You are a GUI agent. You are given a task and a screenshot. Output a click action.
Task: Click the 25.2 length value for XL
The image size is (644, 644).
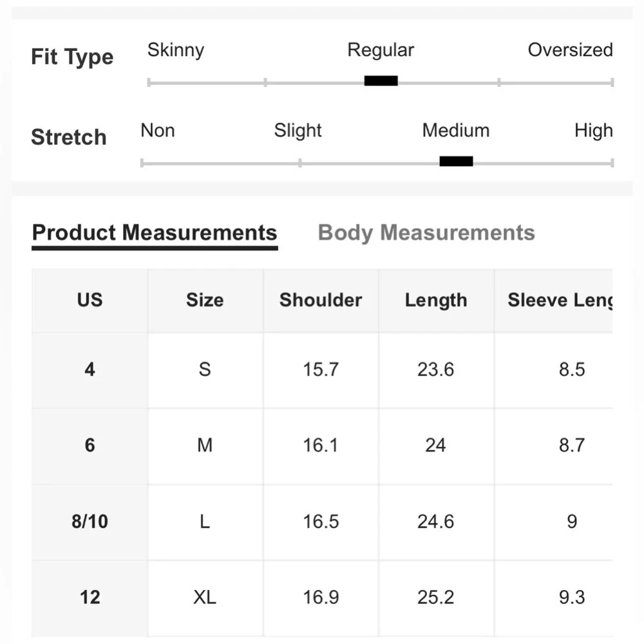pos(436,598)
